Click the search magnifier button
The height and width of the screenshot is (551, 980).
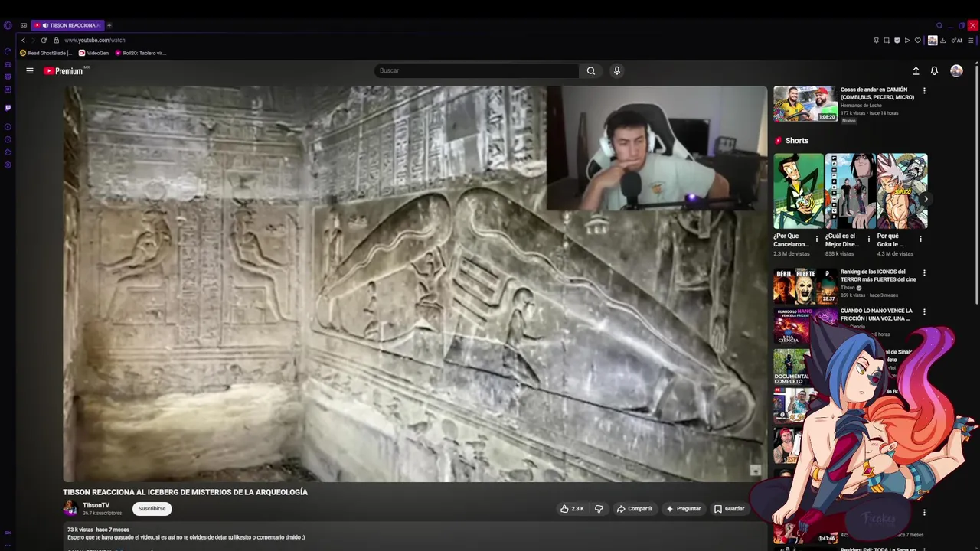tap(591, 70)
